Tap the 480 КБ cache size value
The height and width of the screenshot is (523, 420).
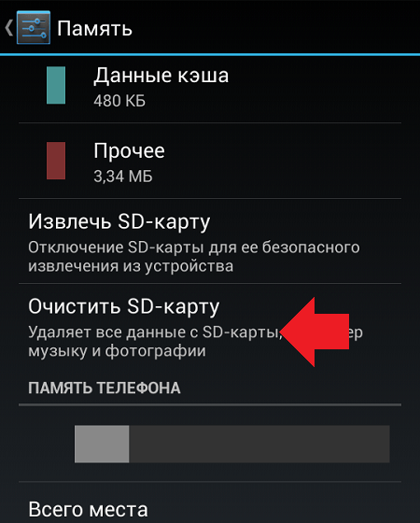[119, 101]
